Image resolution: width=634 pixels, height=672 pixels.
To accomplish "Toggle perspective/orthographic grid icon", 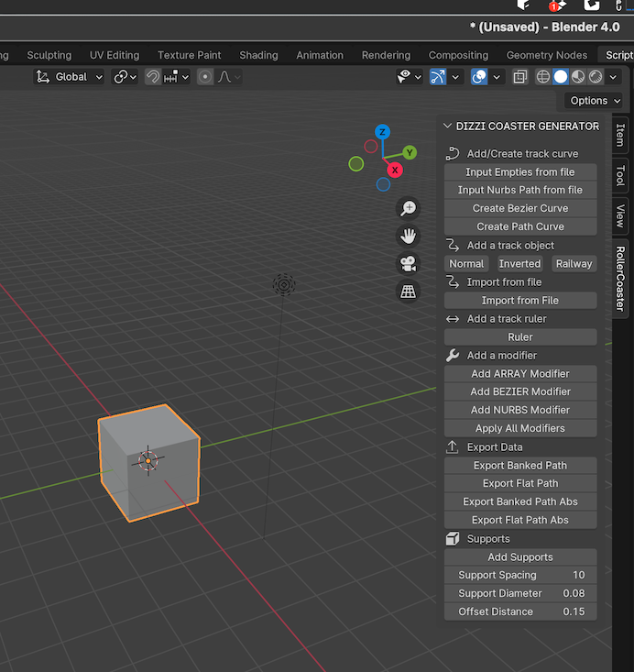I will (x=408, y=292).
